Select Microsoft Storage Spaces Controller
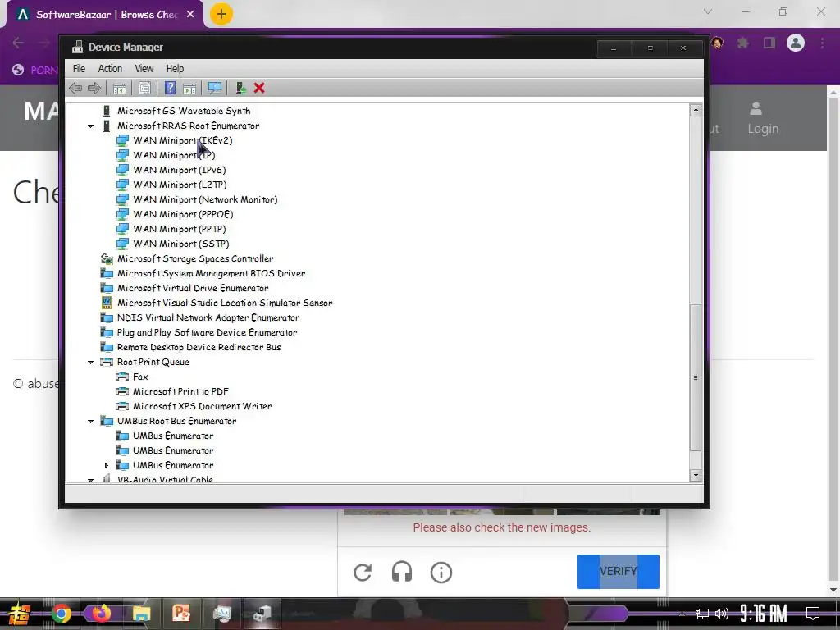Screen dimensions: 840x630 coord(195,258)
